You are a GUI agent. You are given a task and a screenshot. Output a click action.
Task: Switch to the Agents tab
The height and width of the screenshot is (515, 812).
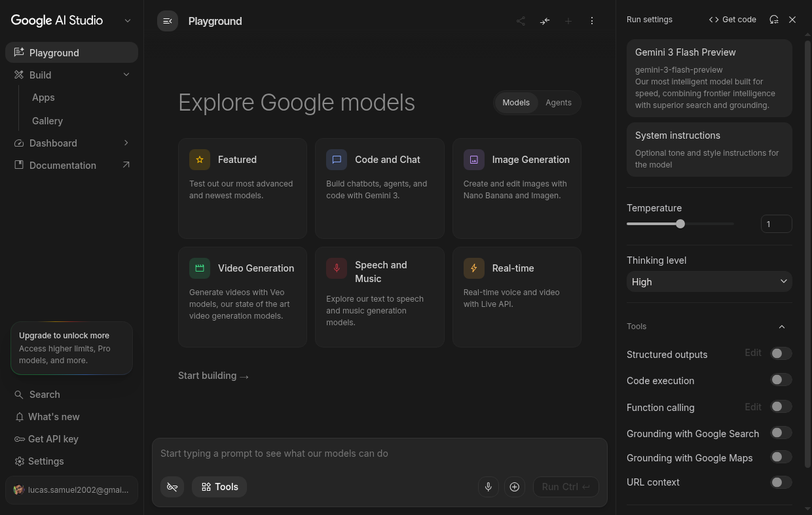(x=559, y=103)
